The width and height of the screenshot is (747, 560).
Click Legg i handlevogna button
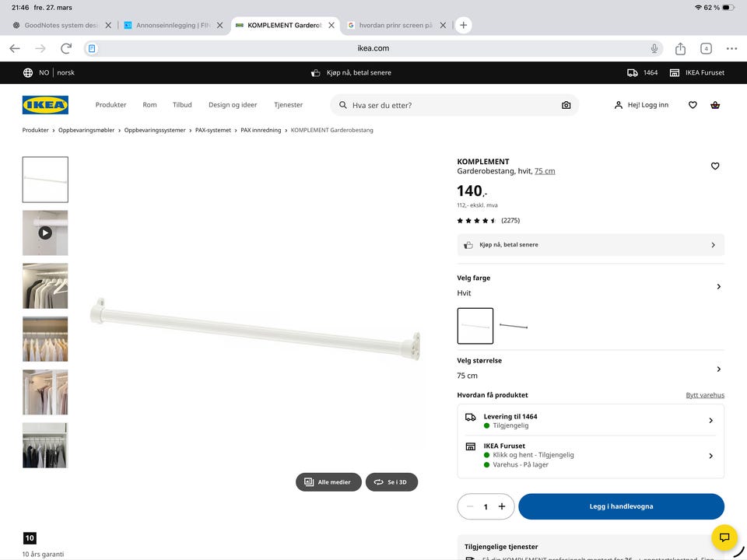point(621,506)
